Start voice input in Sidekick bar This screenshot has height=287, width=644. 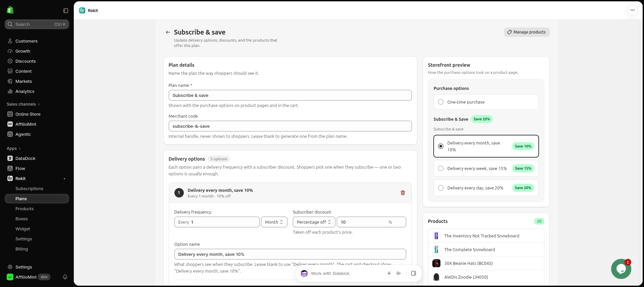[x=398, y=273]
